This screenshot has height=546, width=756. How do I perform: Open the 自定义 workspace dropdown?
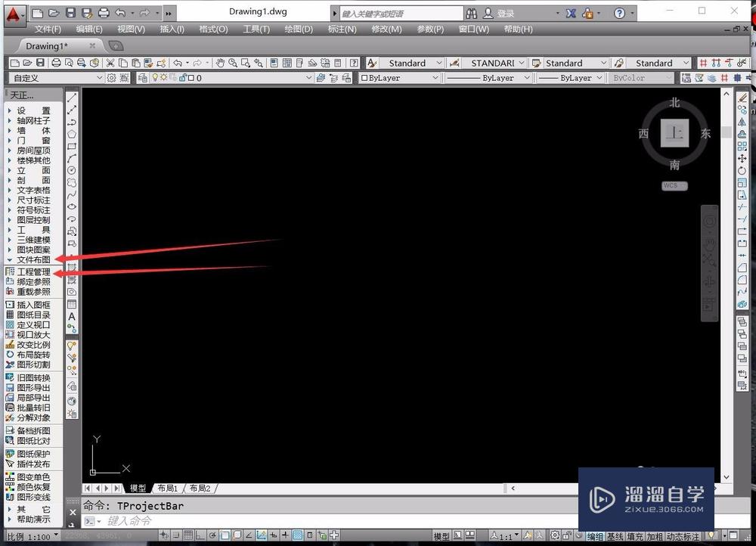[x=57, y=78]
